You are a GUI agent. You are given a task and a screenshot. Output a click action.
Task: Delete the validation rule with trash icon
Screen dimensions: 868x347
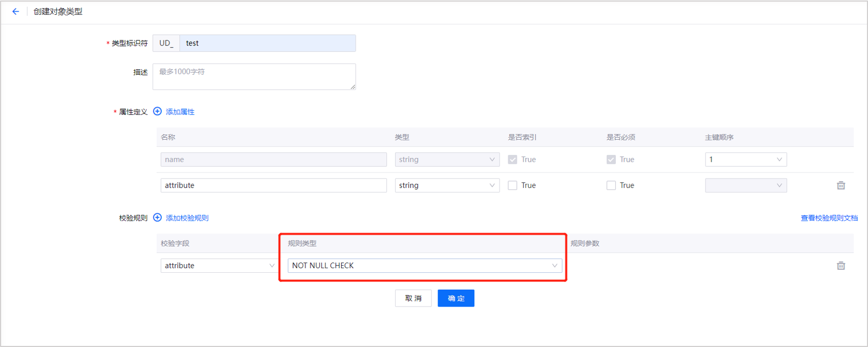click(841, 266)
